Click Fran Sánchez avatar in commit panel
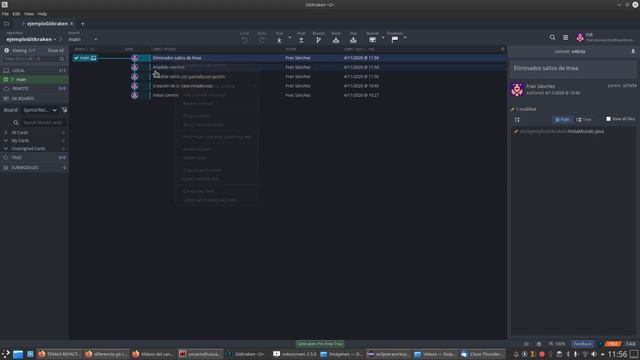This screenshot has width=640, height=360. click(517, 89)
